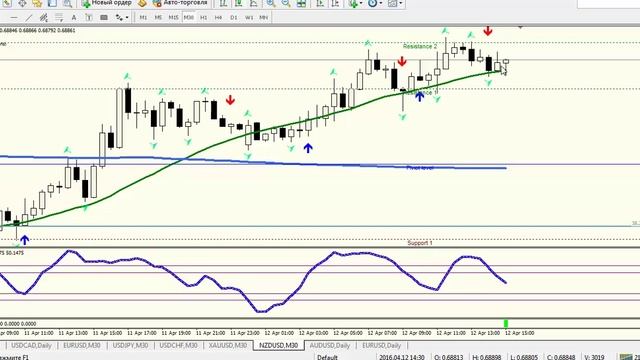Open the indicators list icon
640x360 pixels.
[x=353, y=3]
